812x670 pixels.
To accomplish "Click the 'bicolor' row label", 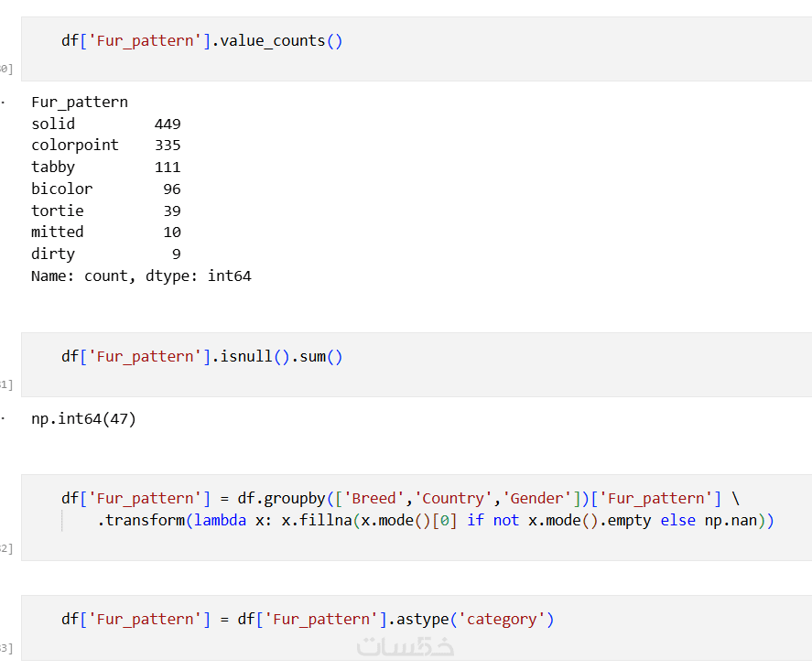I will pos(62,189).
